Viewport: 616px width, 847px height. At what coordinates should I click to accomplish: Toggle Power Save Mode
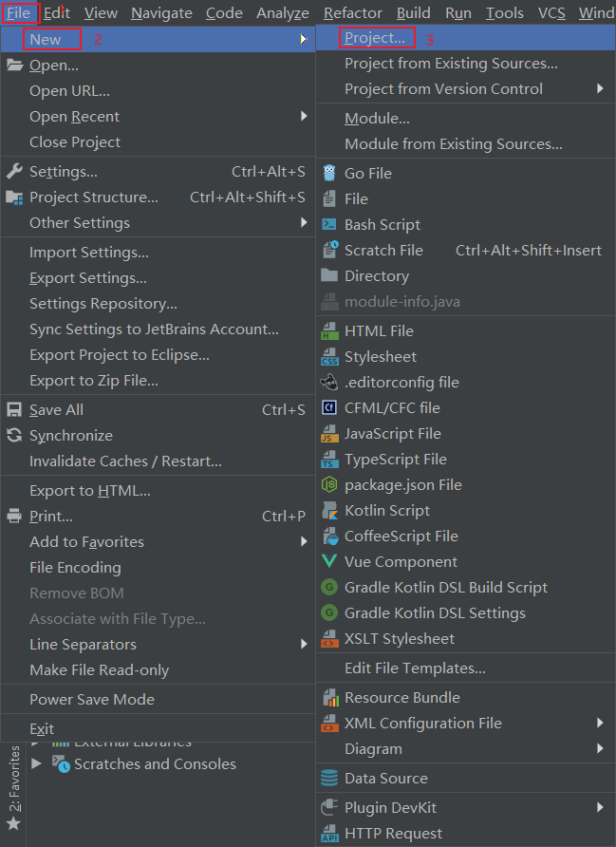coord(158,699)
